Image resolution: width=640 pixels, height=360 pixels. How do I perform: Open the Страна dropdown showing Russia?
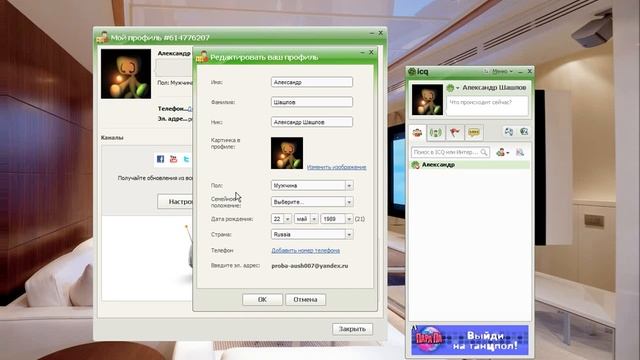click(312, 234)
